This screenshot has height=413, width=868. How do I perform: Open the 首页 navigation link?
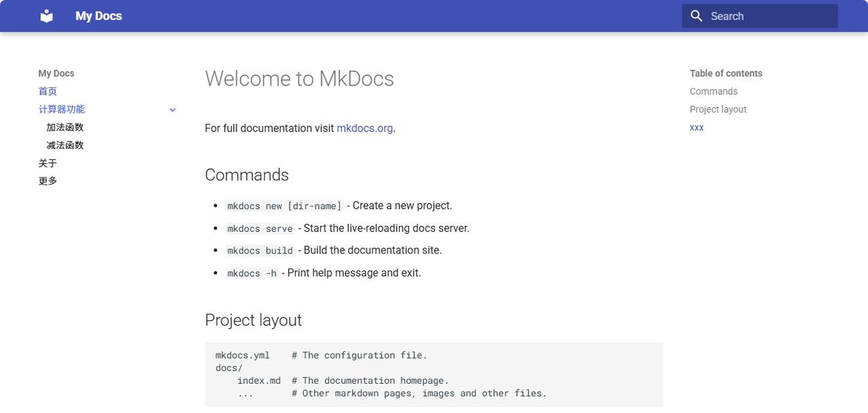[x=47, y=92]
